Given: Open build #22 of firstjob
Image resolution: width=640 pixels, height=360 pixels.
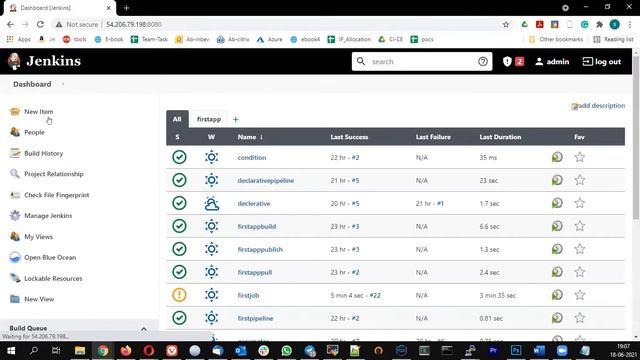Looking at the screenshot, I should click(x=375, y=295).
